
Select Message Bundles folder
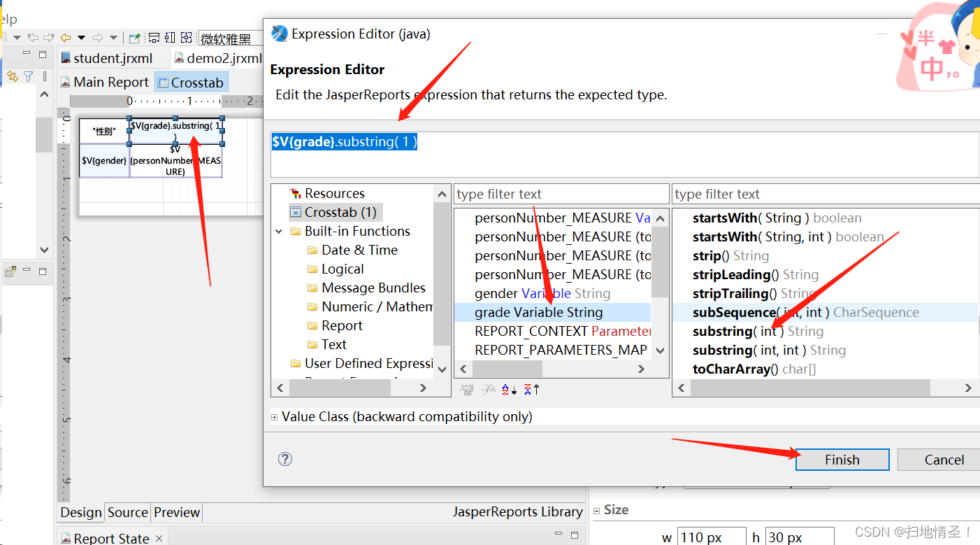point(366,288)
